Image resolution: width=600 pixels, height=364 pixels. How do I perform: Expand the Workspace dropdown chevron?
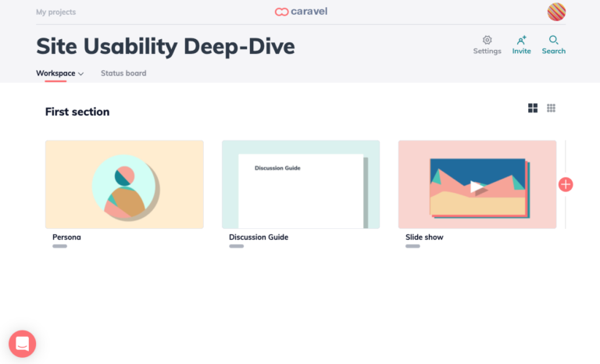pyautogui.click(x=81, y=74)
